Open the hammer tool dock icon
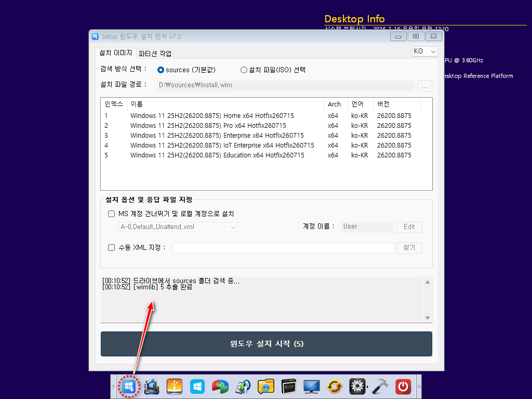The image size is (532, 399). pos(380,387)
